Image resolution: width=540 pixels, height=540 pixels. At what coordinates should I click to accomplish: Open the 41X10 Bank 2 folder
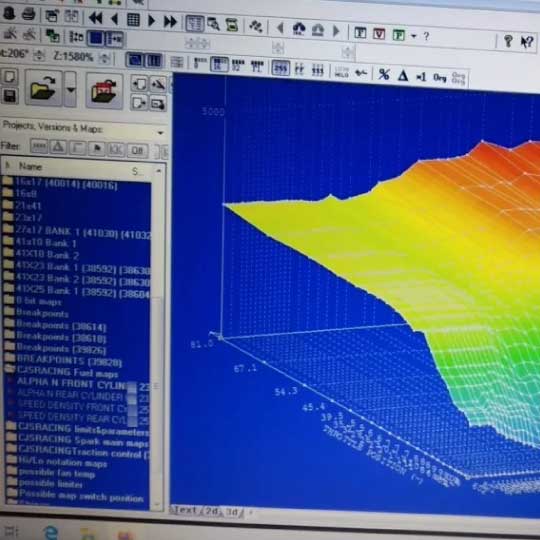41,254
